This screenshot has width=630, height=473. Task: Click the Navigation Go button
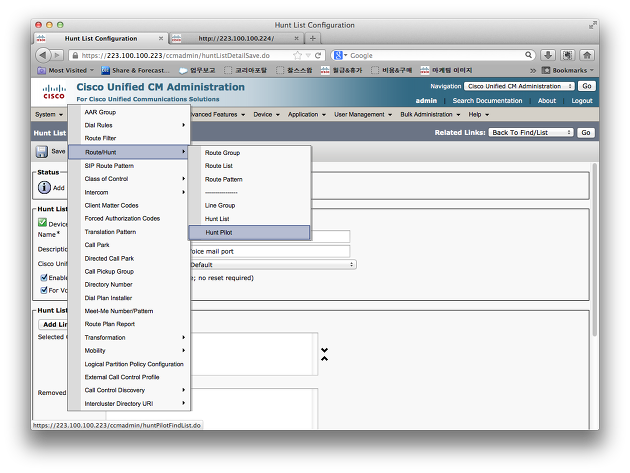tap(587, 86)
